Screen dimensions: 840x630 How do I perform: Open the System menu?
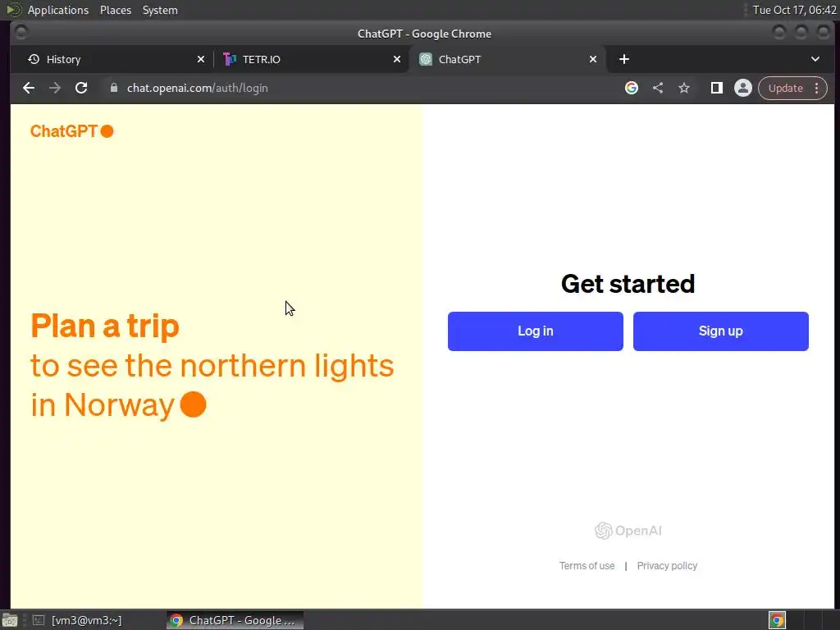pyautogui.click(x=160, y=10)
